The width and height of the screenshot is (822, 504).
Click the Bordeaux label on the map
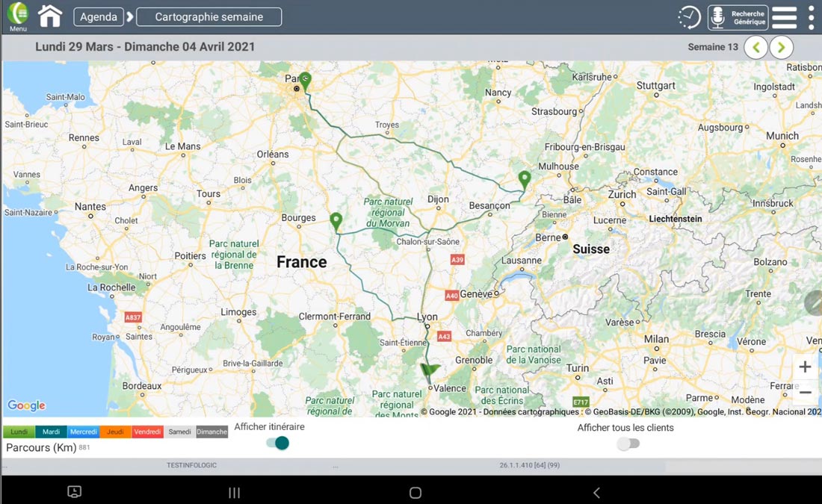(x=142, y=386)
